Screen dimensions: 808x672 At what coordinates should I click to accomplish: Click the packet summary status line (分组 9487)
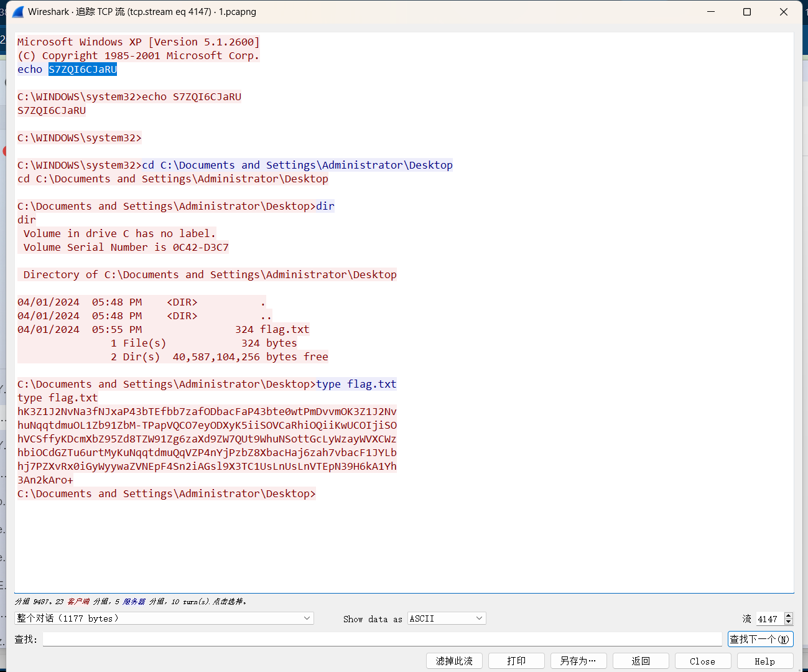(x=131, y=602)
